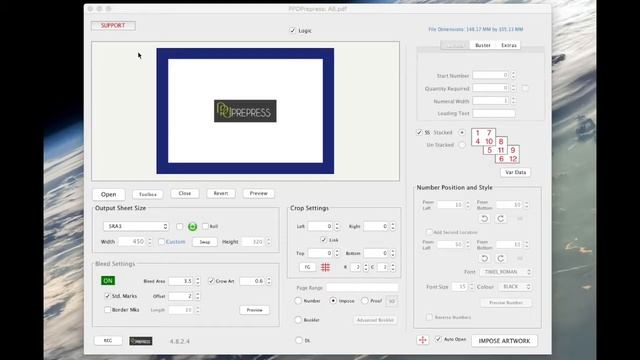Click the stacked numbering order diagram
Screen dimensions: 640x360
tap(495, 146)
